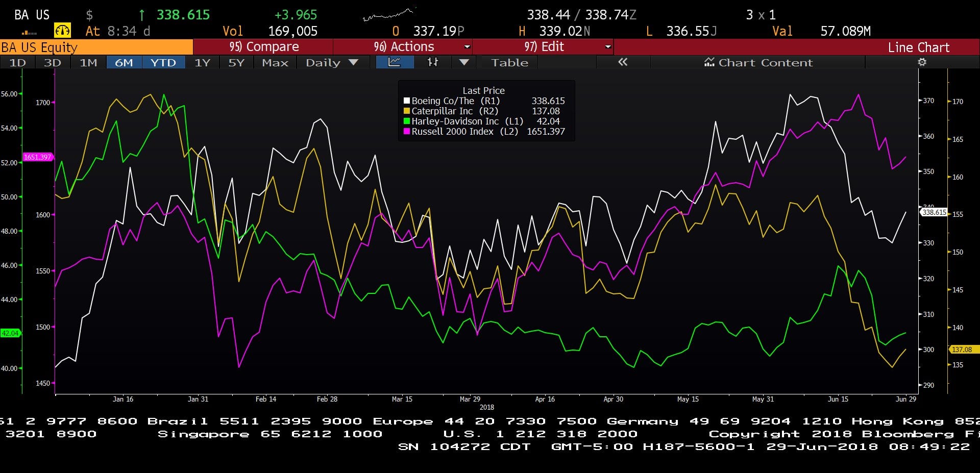
Task: Open the 96) Actions menu
Action: pos(403,47)
